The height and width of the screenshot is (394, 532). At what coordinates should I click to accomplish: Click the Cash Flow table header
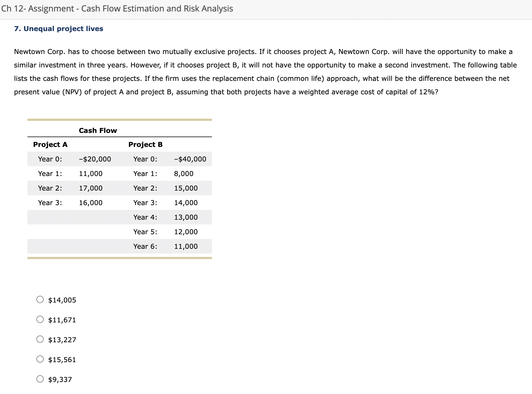coord(98,130)
